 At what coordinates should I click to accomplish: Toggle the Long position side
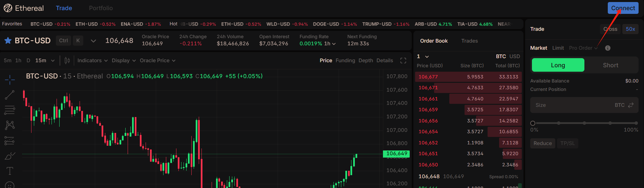[558, 65]
